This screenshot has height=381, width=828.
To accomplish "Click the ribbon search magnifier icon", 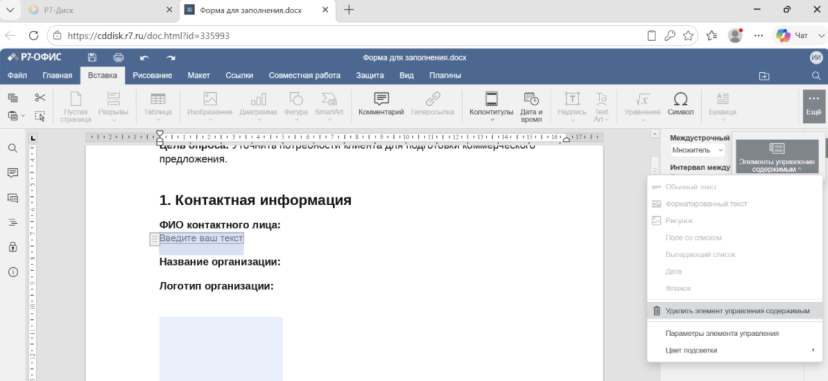I will pos(816,76).
